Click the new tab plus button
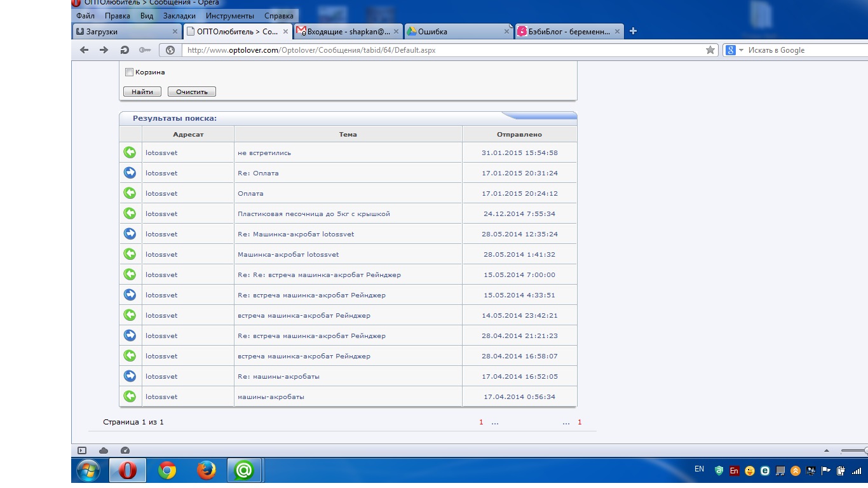Image resolution: width=868 pixels, height=488 pixels. pyautogui.click(x=633, y=31)
